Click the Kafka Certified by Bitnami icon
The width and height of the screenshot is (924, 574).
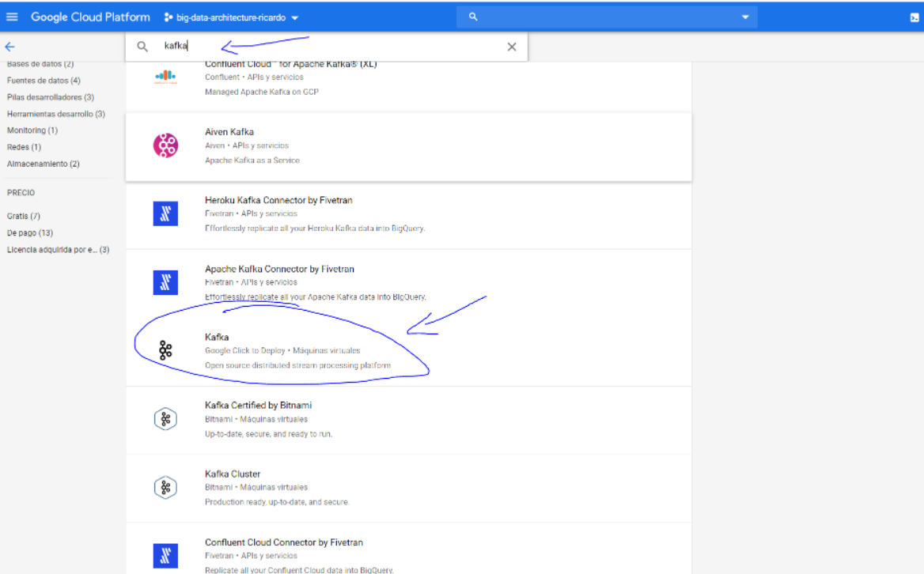pyautogui.click(x=165, y=419)
